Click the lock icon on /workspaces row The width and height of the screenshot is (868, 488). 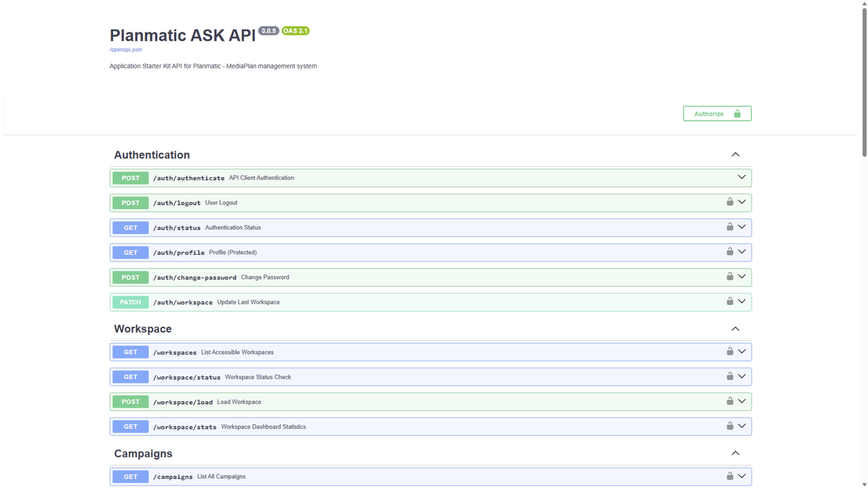pyautogui.click(x=730, y=352)
